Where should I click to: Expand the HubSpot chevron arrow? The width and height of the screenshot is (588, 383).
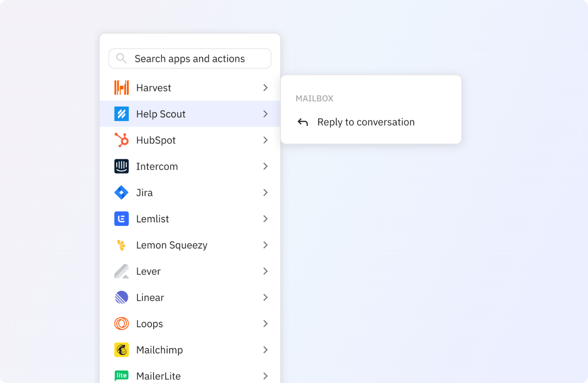tap(265, 140)
